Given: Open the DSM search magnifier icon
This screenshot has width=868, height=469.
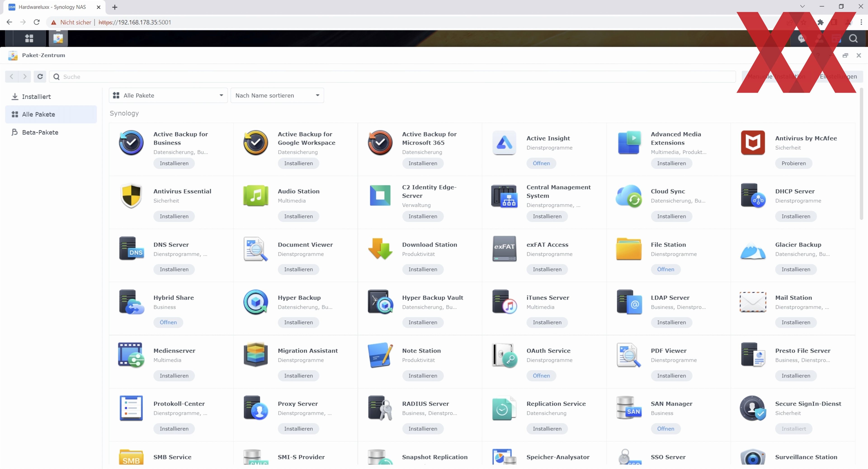Looking at the screenshot, I should pyautogui.click(x=853, y=38).
